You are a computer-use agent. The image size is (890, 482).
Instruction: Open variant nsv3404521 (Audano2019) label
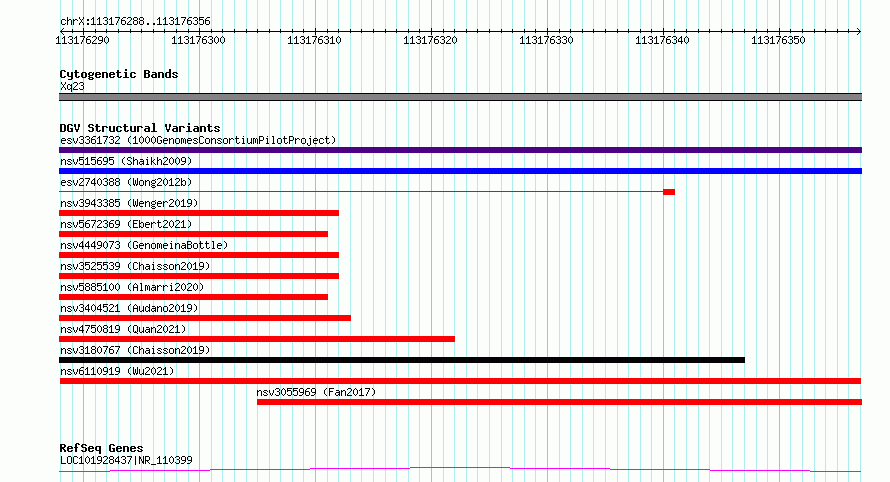[x=129, y=308]
